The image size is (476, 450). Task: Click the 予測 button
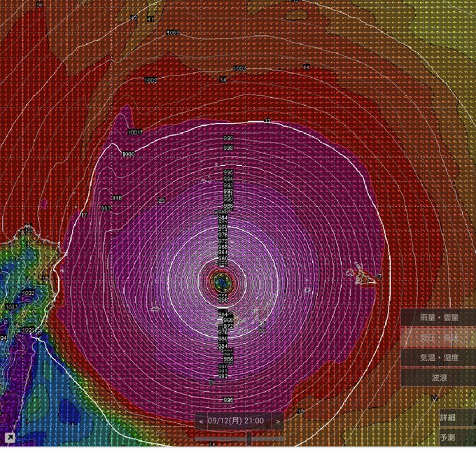[x=457, y=437]
